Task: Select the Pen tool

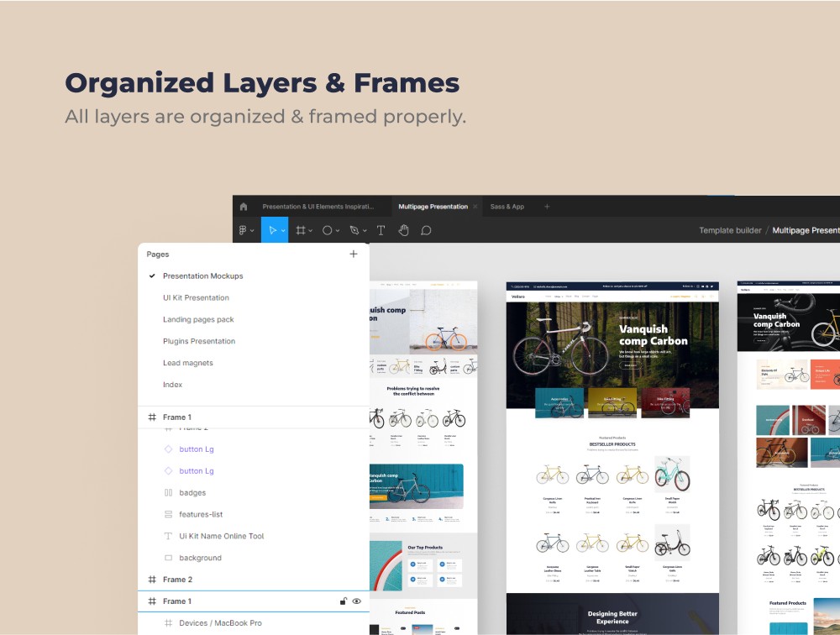Action: click(354, 230)
